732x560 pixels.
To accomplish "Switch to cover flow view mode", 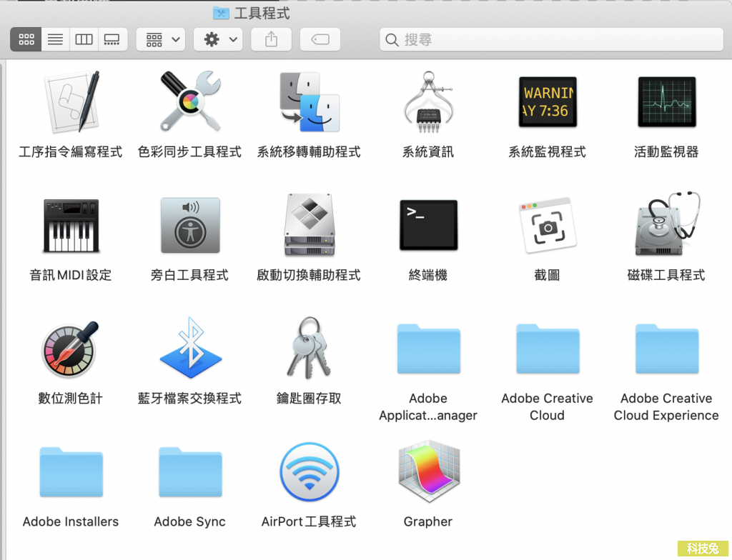I will [112, 39].
